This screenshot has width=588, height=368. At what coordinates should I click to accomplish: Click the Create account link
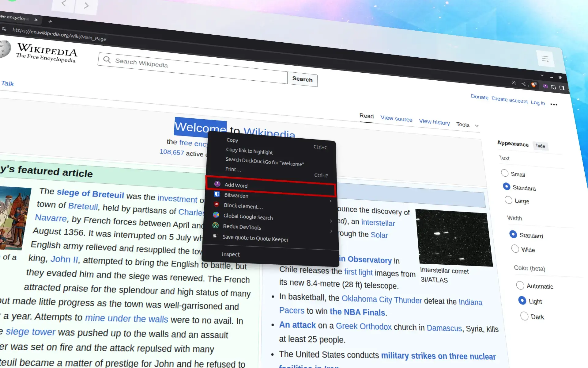pyautogui.click(x=510, y=100)
